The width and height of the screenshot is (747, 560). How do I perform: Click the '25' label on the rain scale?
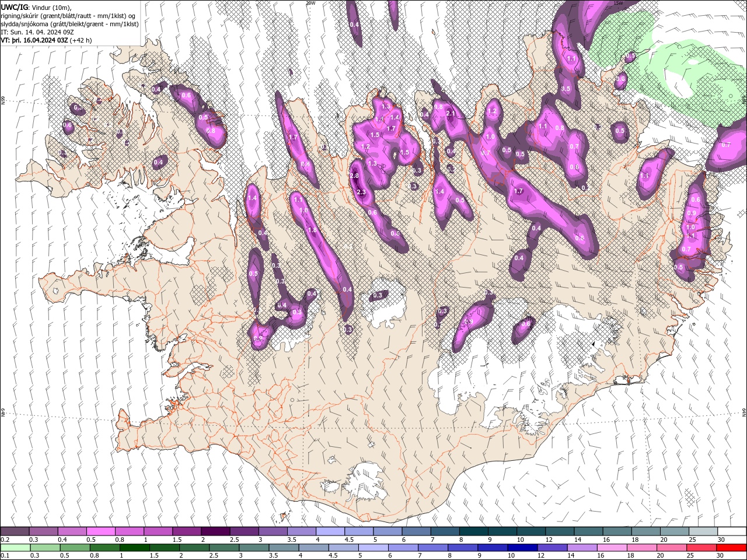click(690, 556)
